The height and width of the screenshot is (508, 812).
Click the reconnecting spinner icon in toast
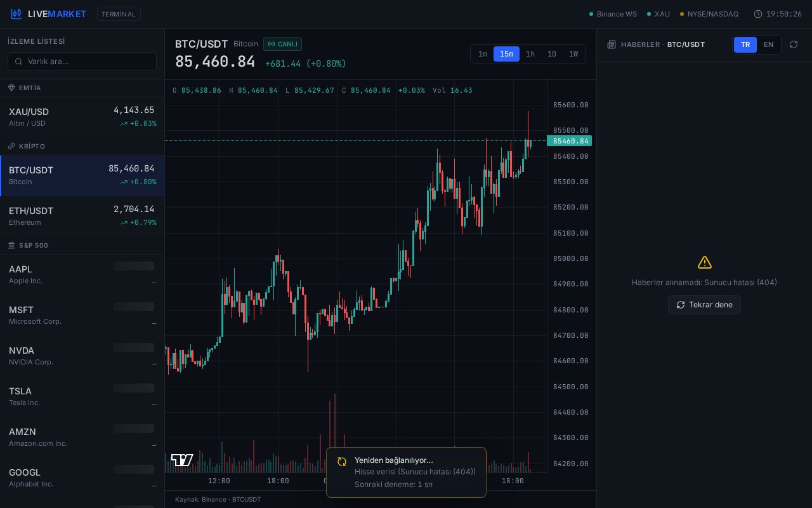[342, 462]
